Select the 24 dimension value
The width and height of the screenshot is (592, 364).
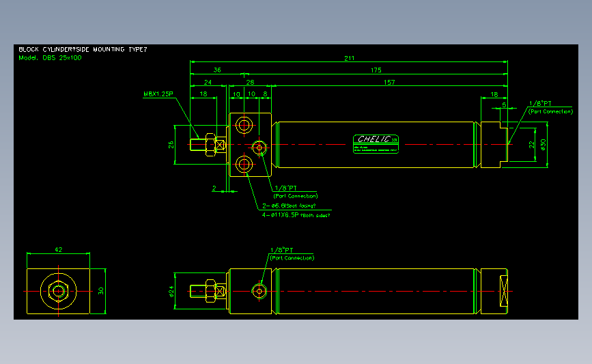pyautogui.click(x=208, y=82)
